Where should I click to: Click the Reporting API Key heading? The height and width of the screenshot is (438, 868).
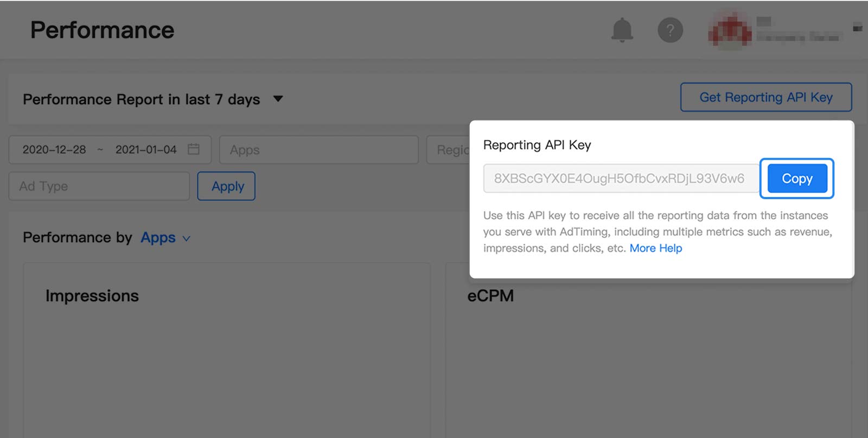[537, 145]
